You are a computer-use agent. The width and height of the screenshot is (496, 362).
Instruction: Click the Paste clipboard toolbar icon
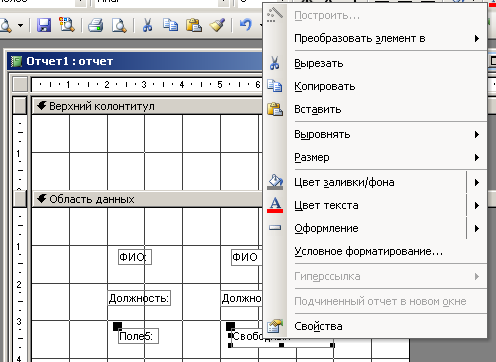[x=194, y=25]
